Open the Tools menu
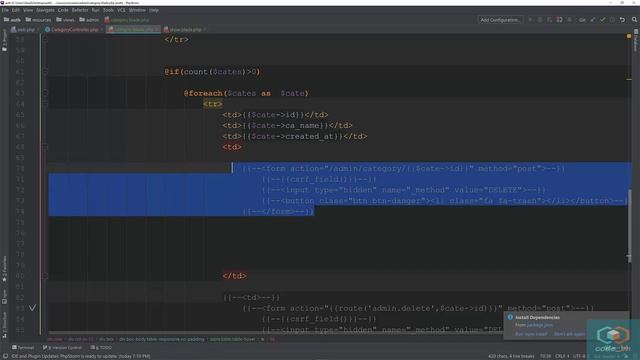Screen dimensions: 640x360 pos(108,10)
